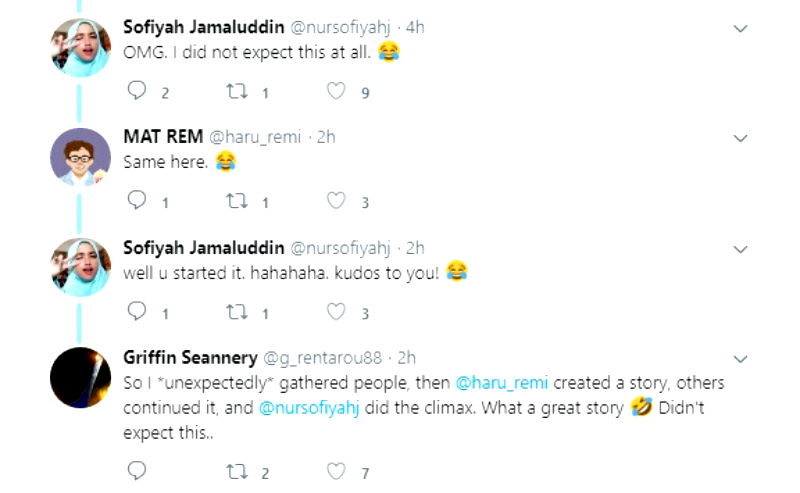
Task: Open MAT REM's profile name
Action: (161, 136)
